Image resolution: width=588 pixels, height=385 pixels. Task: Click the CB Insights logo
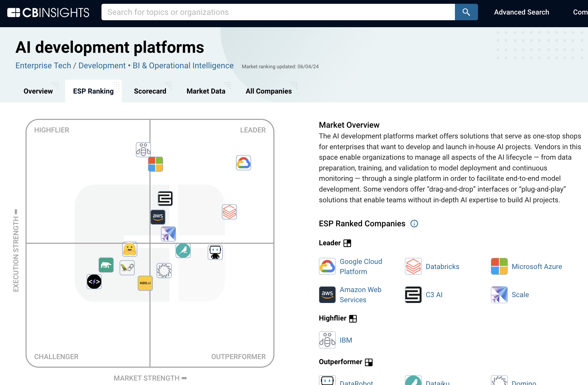click(x=48, y=12)
